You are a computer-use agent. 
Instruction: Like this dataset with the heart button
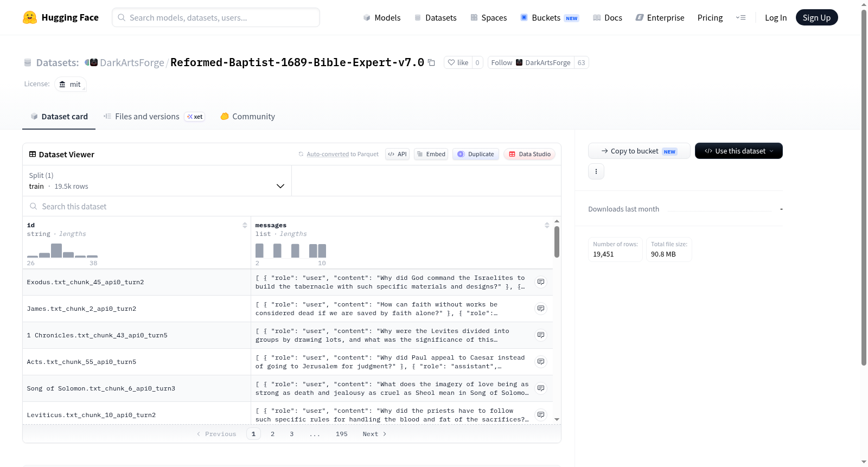point(458,62)
